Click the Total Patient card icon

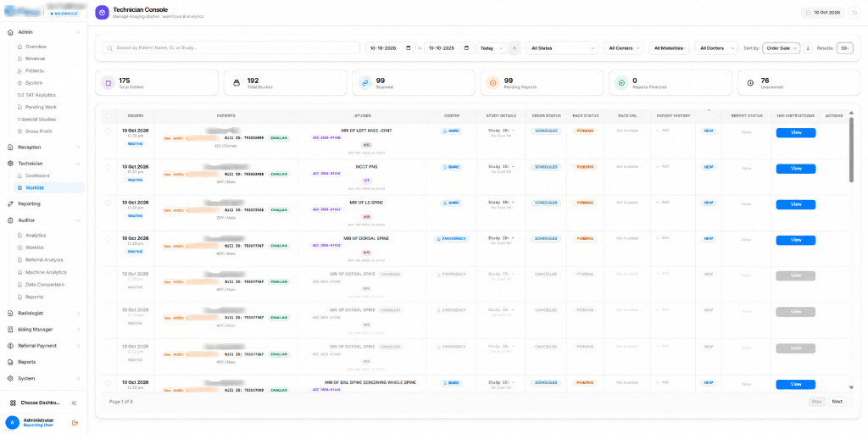(x=108, y=83)
